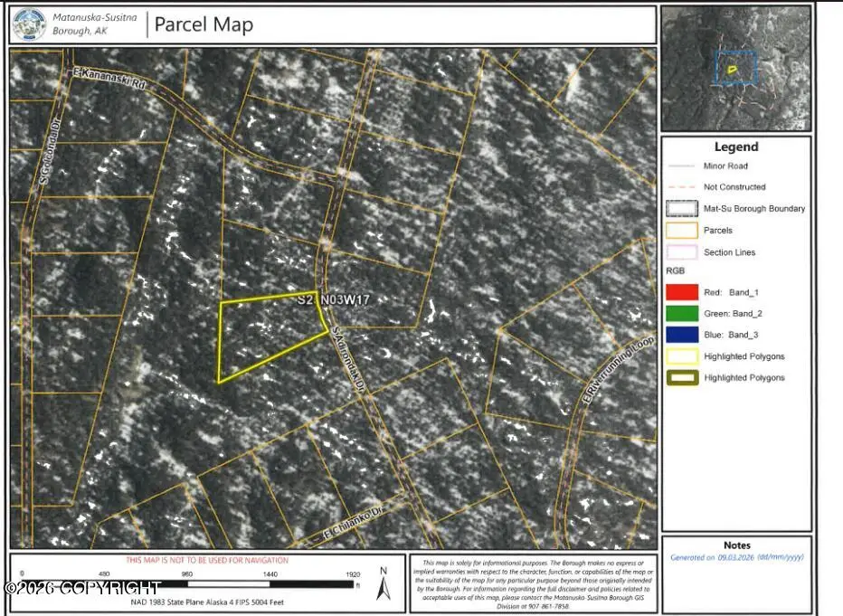Click the Parcels legend outline box
The width and height of the screenshot is (843, 616).
tap(681, 231)
